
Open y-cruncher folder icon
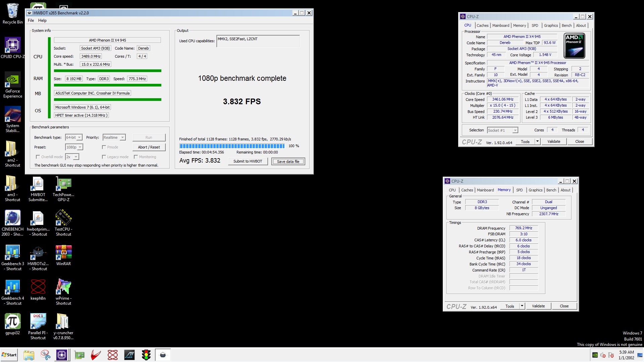[x=63, y=326]
